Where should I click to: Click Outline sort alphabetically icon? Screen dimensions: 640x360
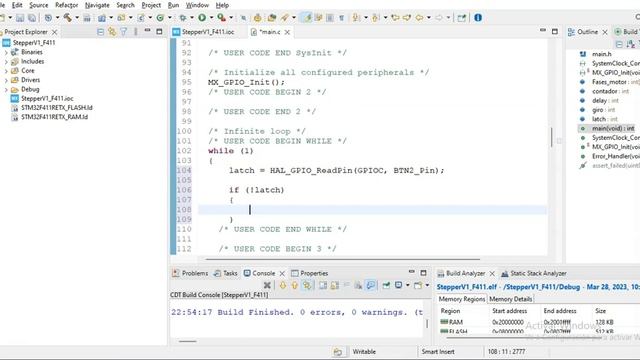pyautogui.click(x=631, y=44)
